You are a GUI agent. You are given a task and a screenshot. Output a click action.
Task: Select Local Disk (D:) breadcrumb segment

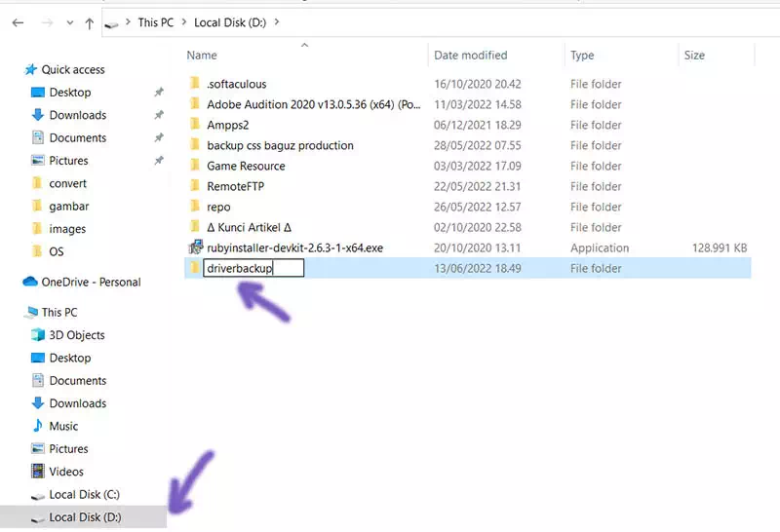(230, 22)
